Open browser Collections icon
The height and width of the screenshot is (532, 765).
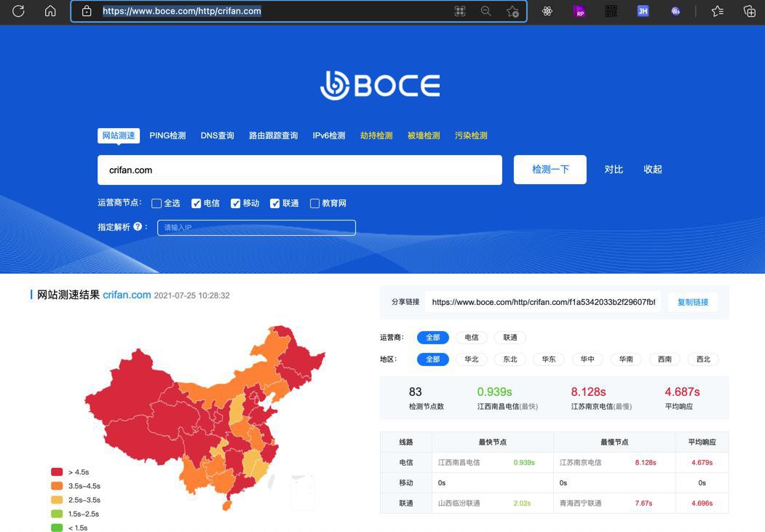[750, 11]
